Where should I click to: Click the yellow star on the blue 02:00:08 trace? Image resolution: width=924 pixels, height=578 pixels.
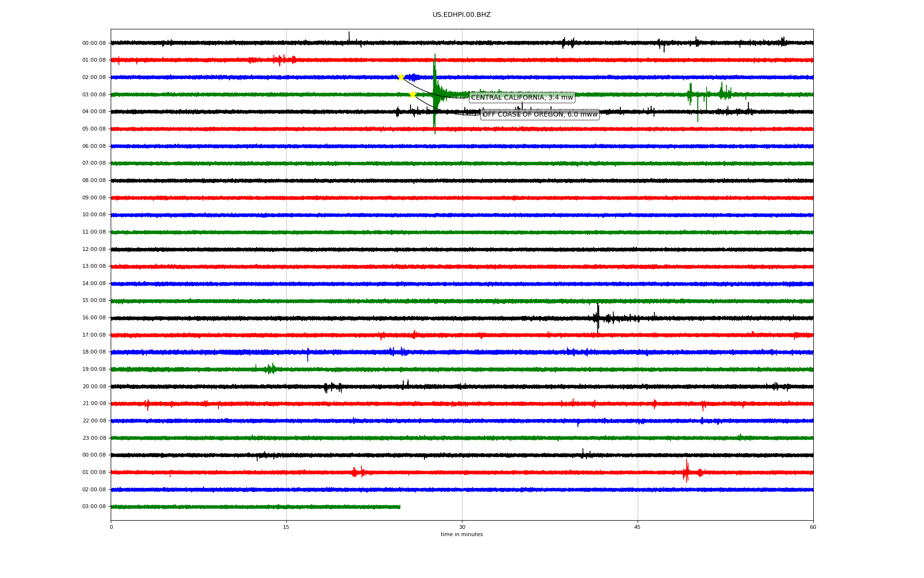pyautogui.click(x=401, y=77)
